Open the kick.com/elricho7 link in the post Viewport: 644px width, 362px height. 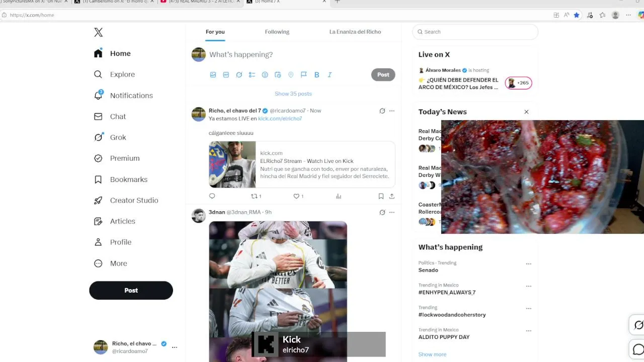point(280,119)
